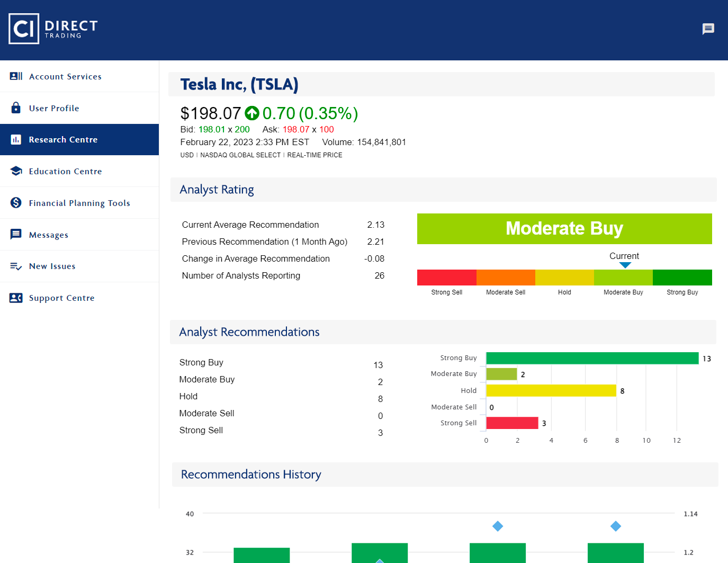Click the New Issues checklist icon
This screenshot has width=728, height=563.
(x=16, y=266)
